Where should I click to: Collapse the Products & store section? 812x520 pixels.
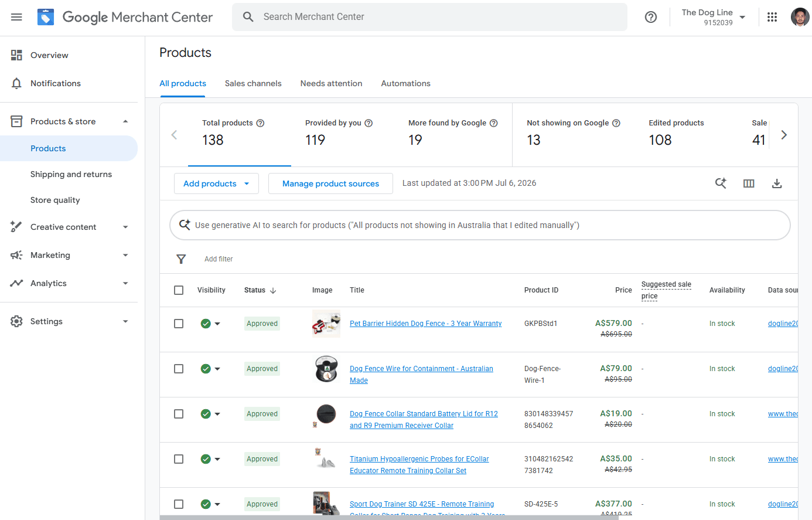pos(125,121)
